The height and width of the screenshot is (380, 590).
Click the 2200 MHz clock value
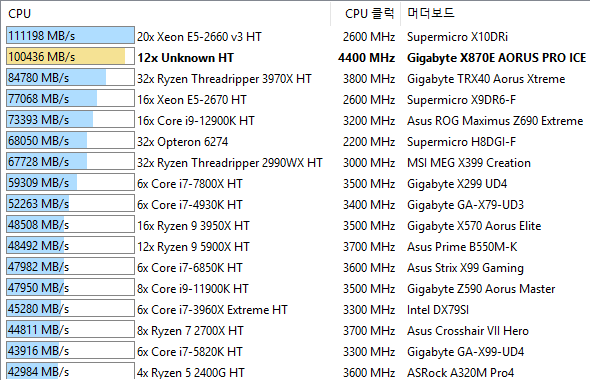tap(369, 142)
